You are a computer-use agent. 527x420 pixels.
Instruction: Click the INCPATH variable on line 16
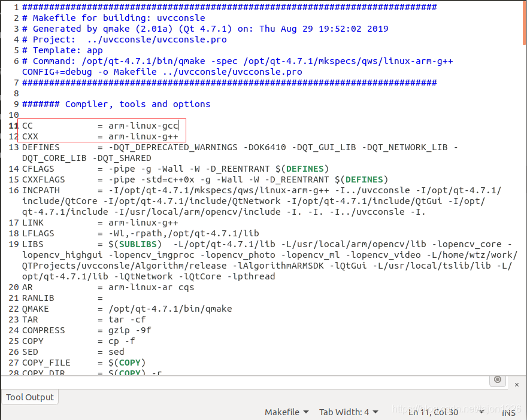[x=41, y=190]
